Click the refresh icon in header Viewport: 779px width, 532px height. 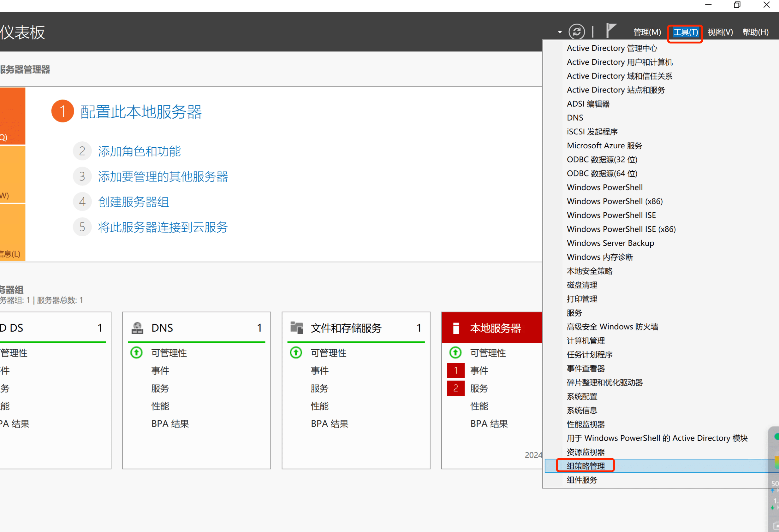[577, 32]
